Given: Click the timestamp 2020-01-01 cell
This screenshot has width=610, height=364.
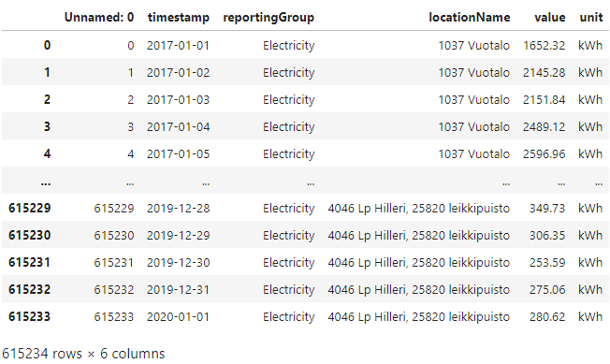Looking at the screenshot, I should [178, 317].
